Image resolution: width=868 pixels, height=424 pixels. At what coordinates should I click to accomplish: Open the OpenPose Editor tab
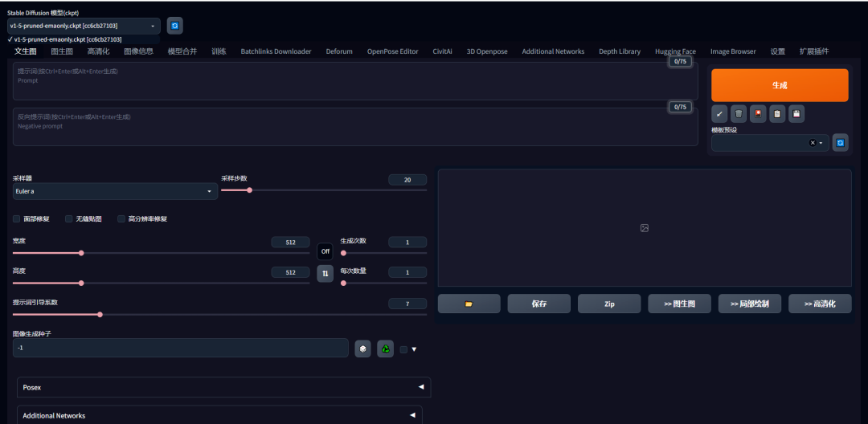pos(392,51)
